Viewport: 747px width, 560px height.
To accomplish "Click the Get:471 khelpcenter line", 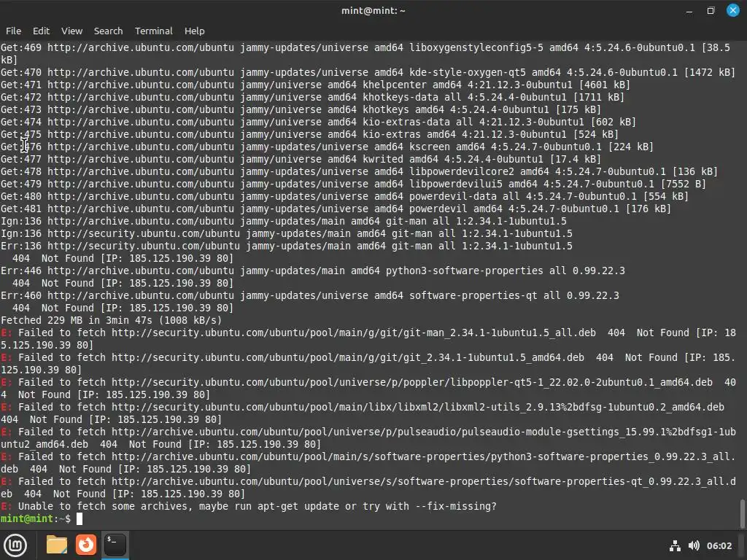I will click(x=315, y=85).
